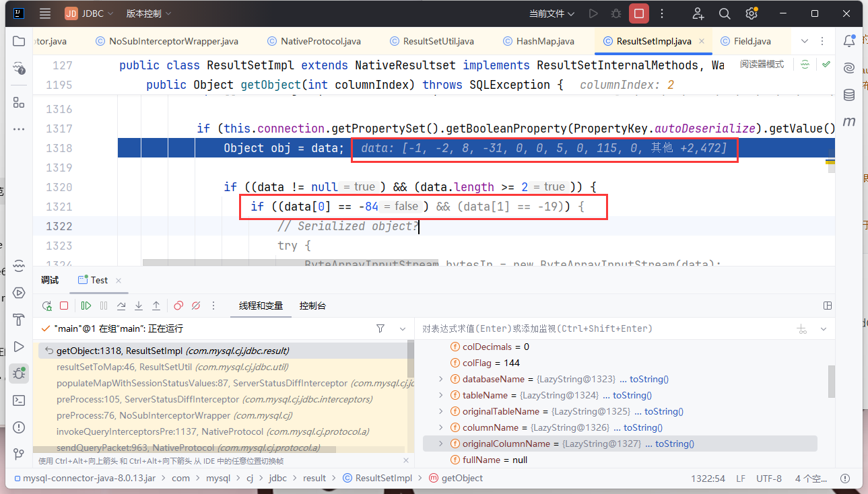Click the Step Over debug icon
The image size is (868, 494).
[121, 306]
